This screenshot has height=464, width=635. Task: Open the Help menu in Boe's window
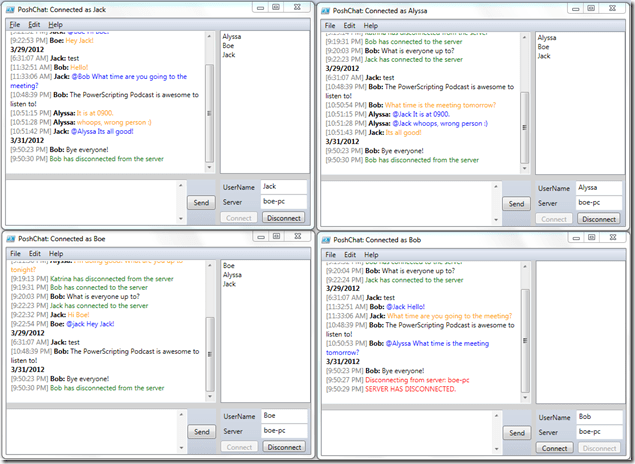pos(56,254)
